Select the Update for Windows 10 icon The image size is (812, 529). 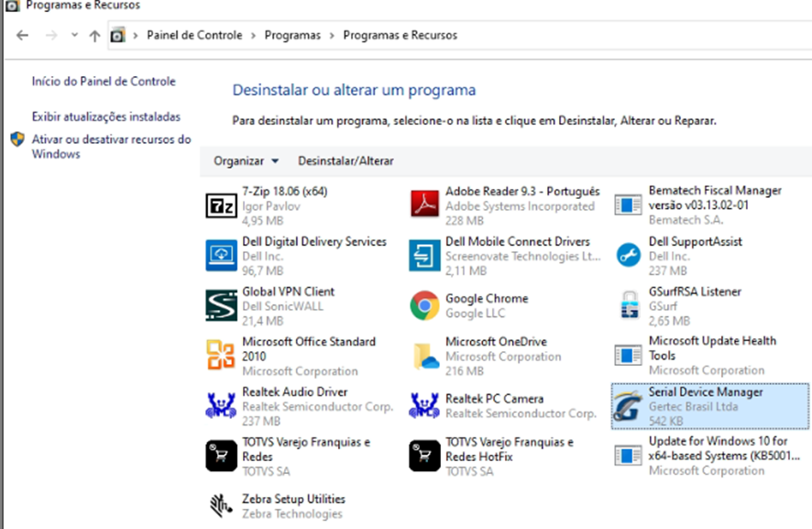point(628,456)
